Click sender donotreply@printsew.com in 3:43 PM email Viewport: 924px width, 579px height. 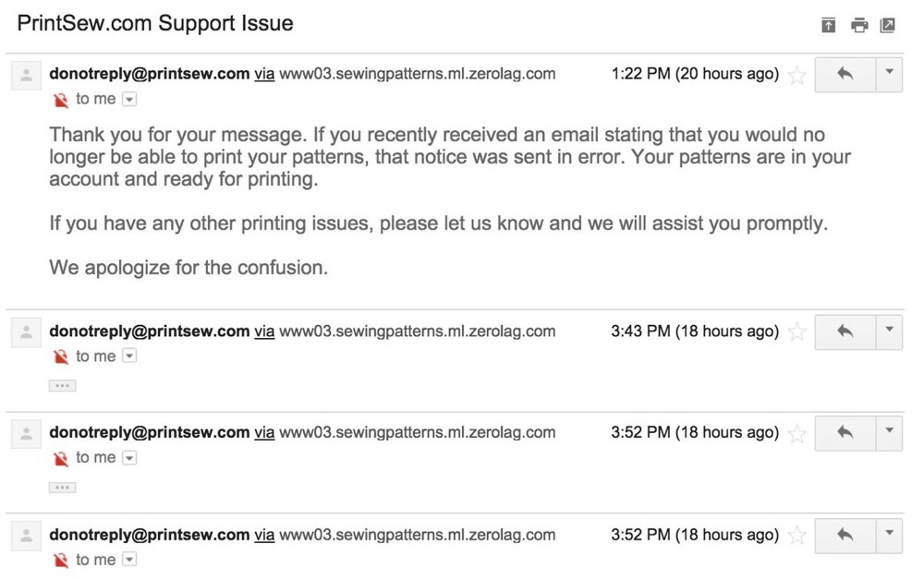pyautogui.click(x=150, y=331)
